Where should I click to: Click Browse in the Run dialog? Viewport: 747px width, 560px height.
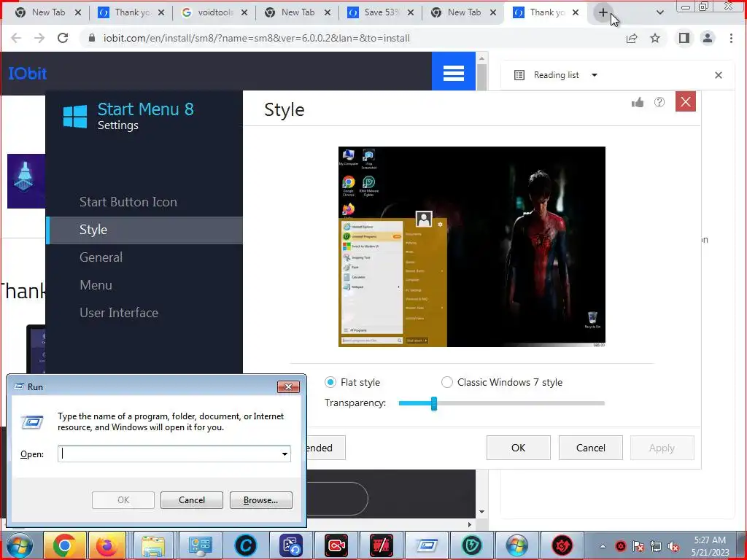coord(260,500)
